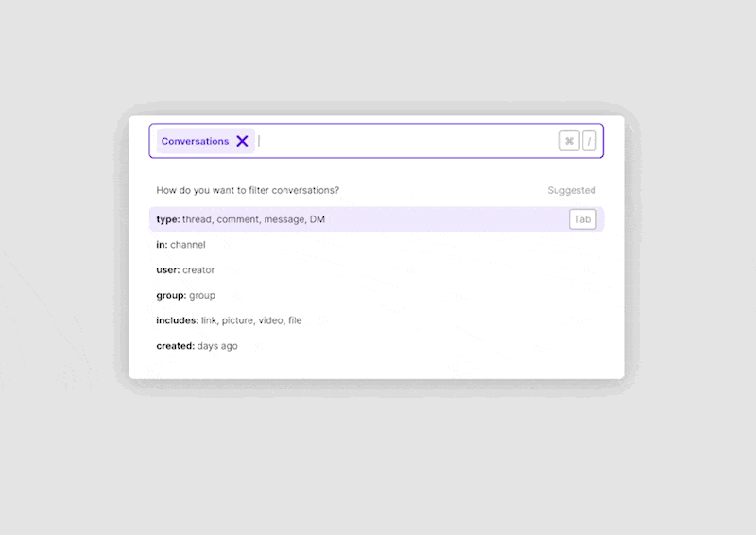Pick the 'group:' filter suggestion
Screen dimensions: 756x535
tap(171, 296)
